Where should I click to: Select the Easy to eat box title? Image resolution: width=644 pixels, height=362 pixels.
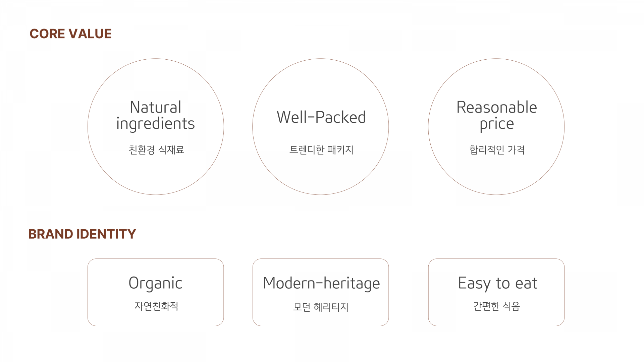(x=497, y=284)
